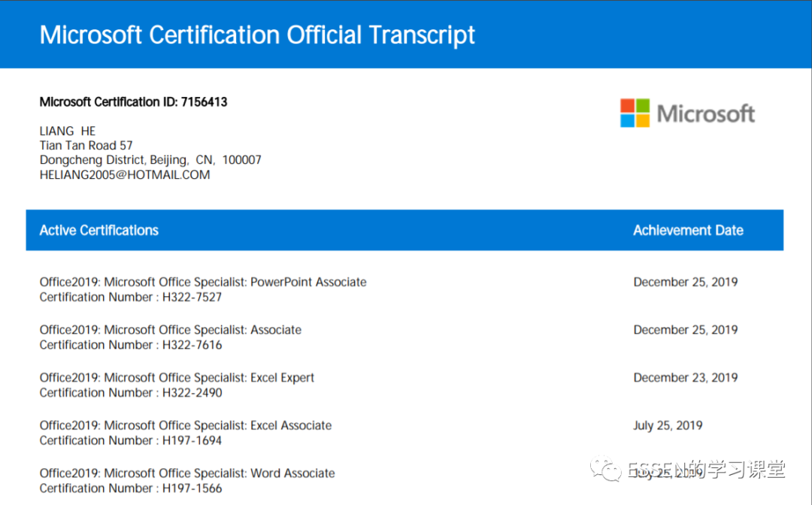
Task: Click 'Certification Number : H197-1566'
Action: click(131, 488)
